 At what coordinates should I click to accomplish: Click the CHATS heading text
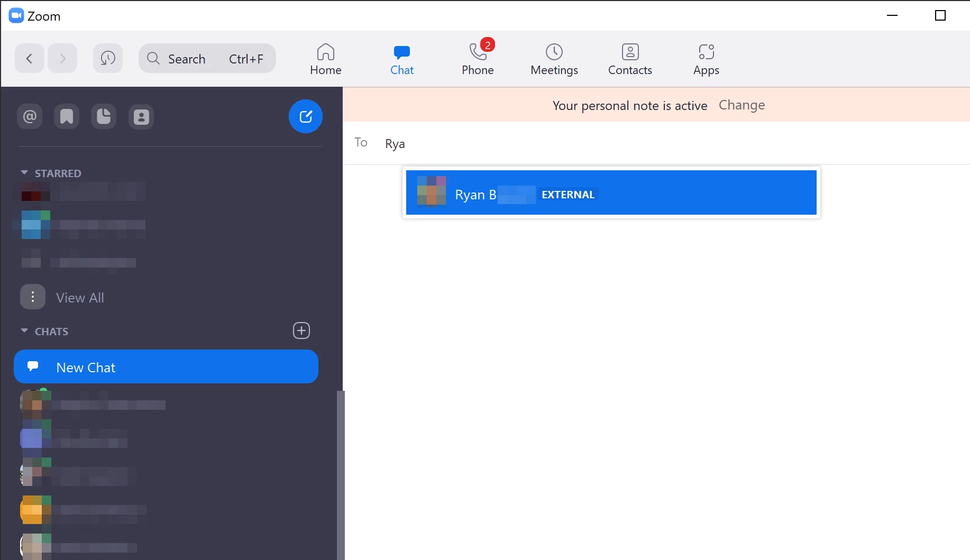coord(51,332)
